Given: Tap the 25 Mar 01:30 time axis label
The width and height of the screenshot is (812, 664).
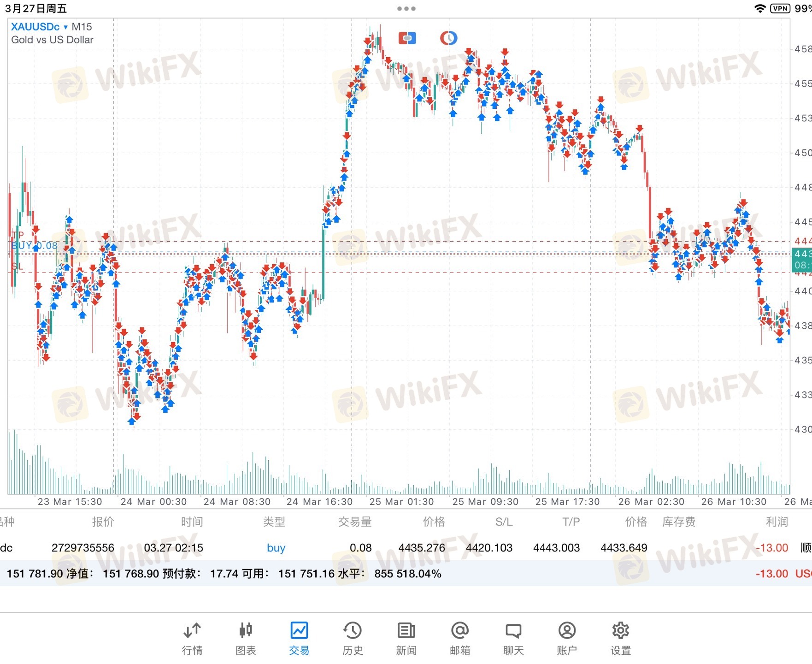Looking at the screenshot, I should pyautogui.click(x=401, y=502).
